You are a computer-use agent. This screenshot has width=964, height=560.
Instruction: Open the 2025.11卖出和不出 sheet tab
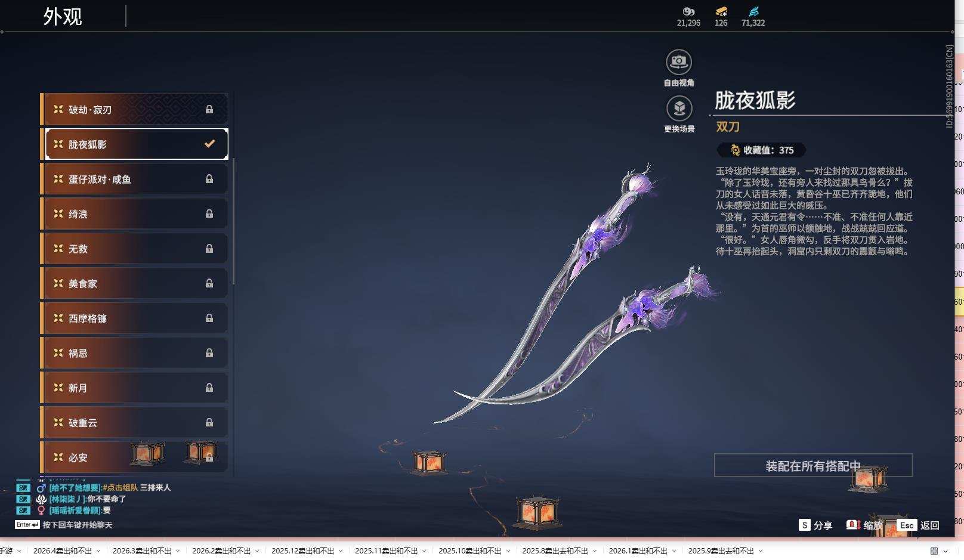click(387, 551)
